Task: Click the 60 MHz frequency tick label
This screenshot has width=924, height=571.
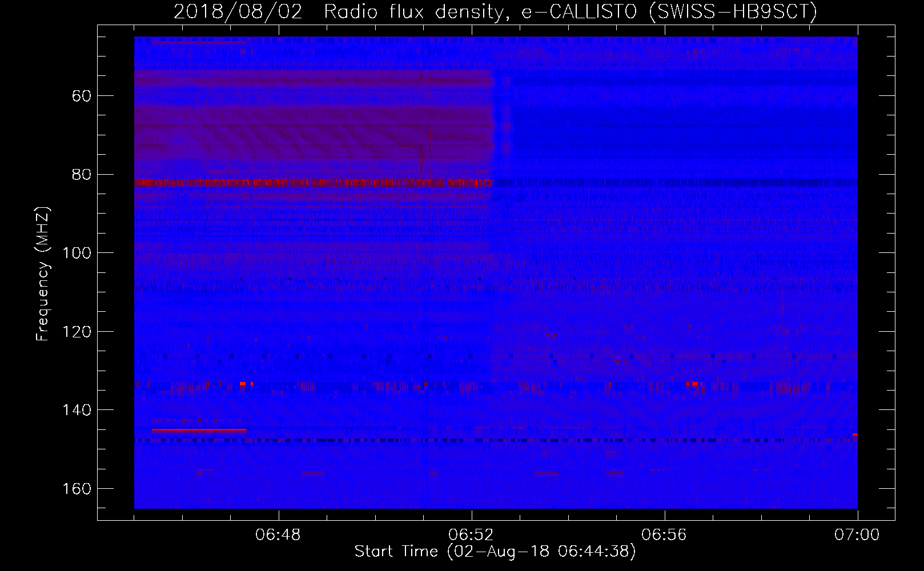Action: pyautogui.click(x=81, y=95)
